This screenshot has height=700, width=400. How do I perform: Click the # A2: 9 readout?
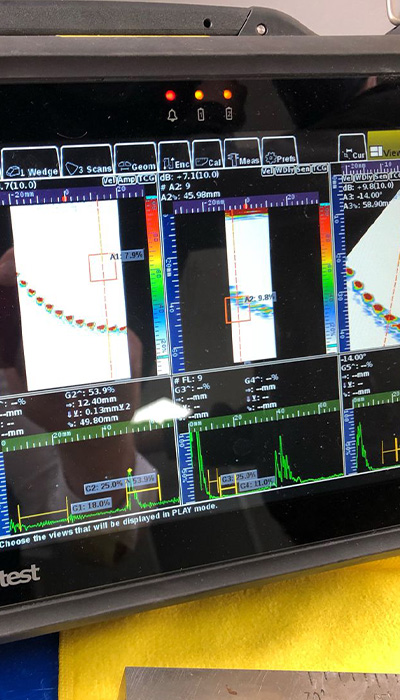(177, 187)
